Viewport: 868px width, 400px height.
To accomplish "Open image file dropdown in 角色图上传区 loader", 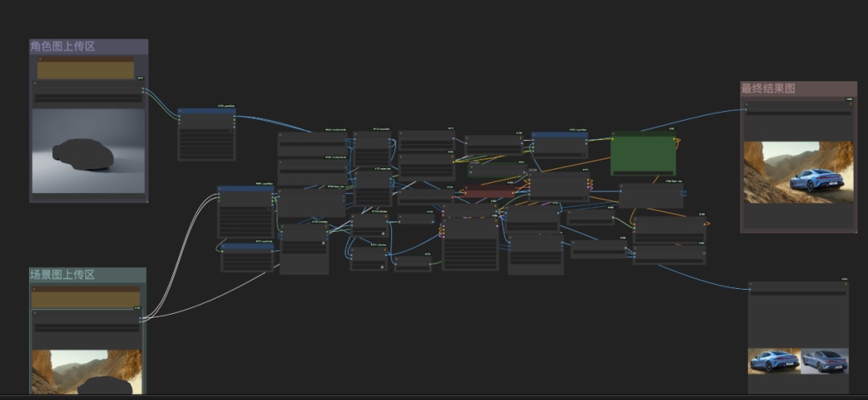I will pos(89,97).
